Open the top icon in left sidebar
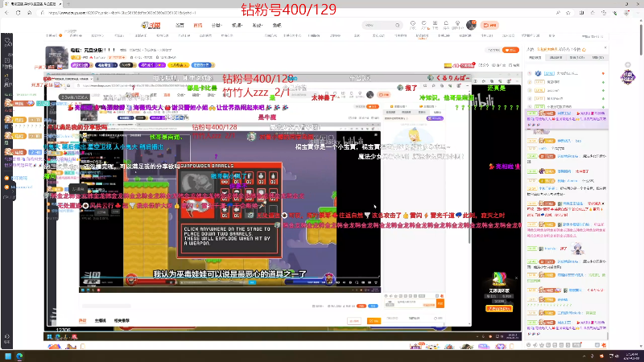This screenshot has height=362, width=644. tap(7, 42)
